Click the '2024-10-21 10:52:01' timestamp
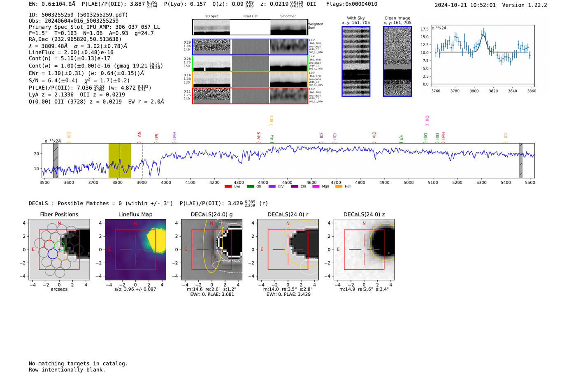The width and height of the screenshot is (576, 392). click(465, 5)
